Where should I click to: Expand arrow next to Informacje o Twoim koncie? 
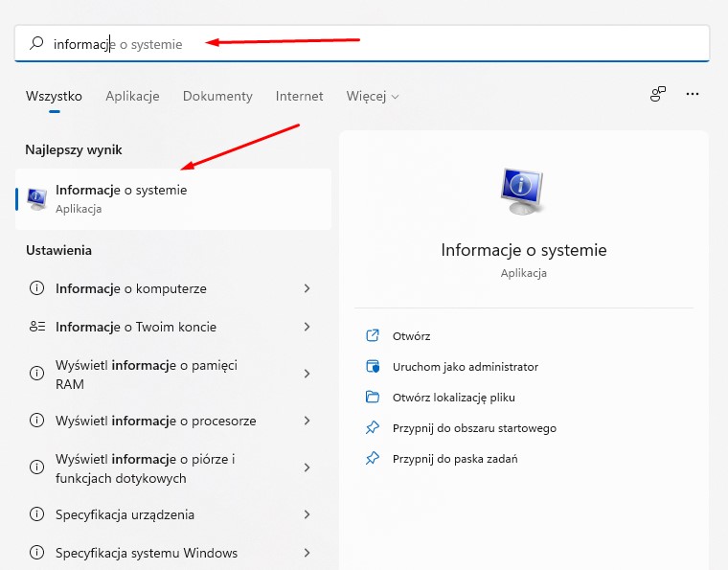(307, 327)
